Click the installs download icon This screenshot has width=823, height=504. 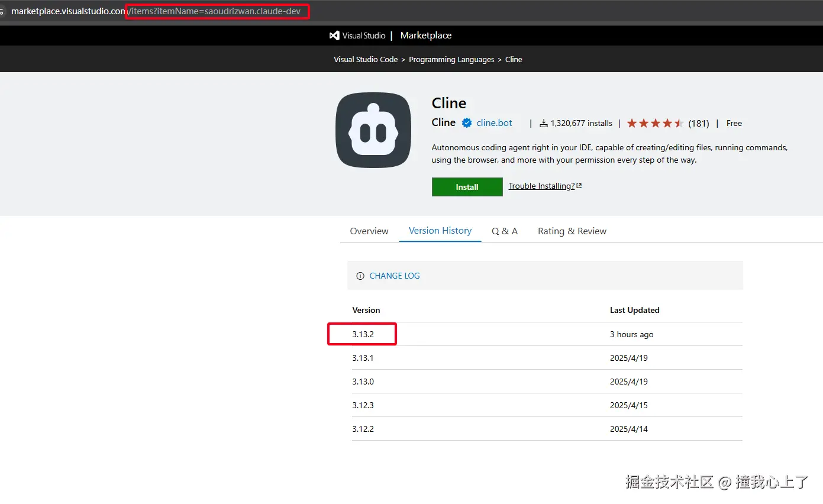pyautogui.click(x=544, y=124)
